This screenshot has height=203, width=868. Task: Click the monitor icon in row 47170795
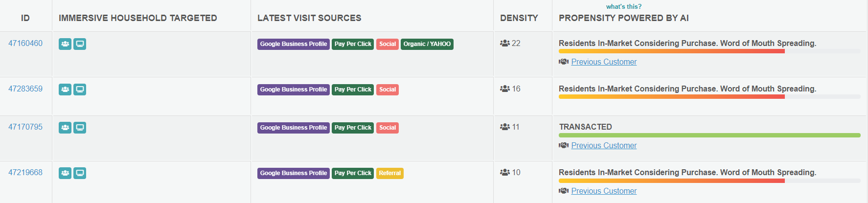tap(80, 128)
